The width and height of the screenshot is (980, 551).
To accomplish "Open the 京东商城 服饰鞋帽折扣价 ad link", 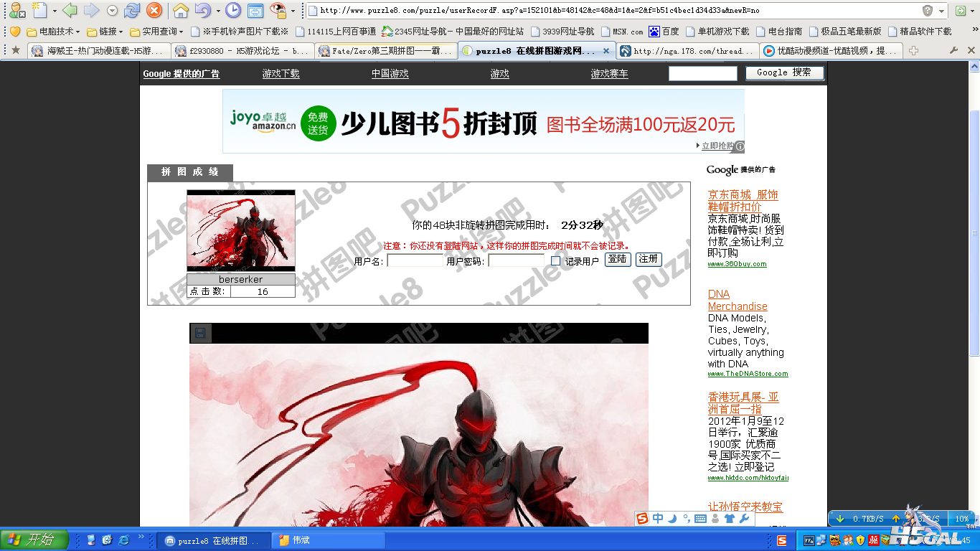I will 743,200.
